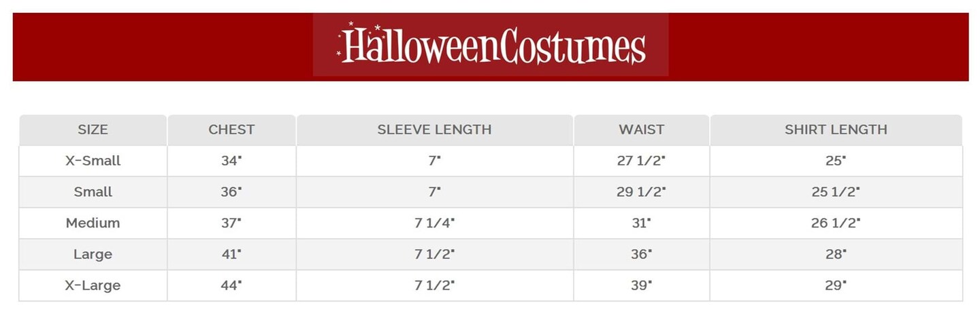The height and width of the screenshot is (320, 980).
Task: Click the HalloweenCostumes logo
Action: pos(491,45)
